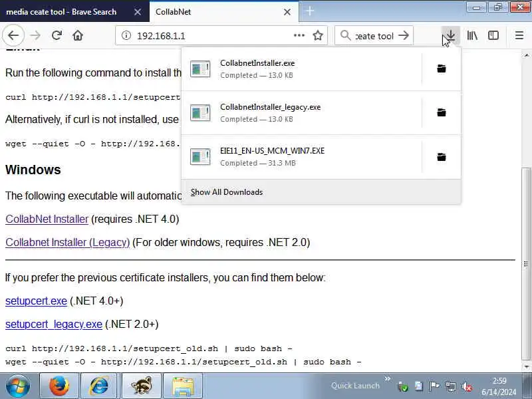
Task: Open the tray icon next to green shield
Action: click(x=419, y=386)
